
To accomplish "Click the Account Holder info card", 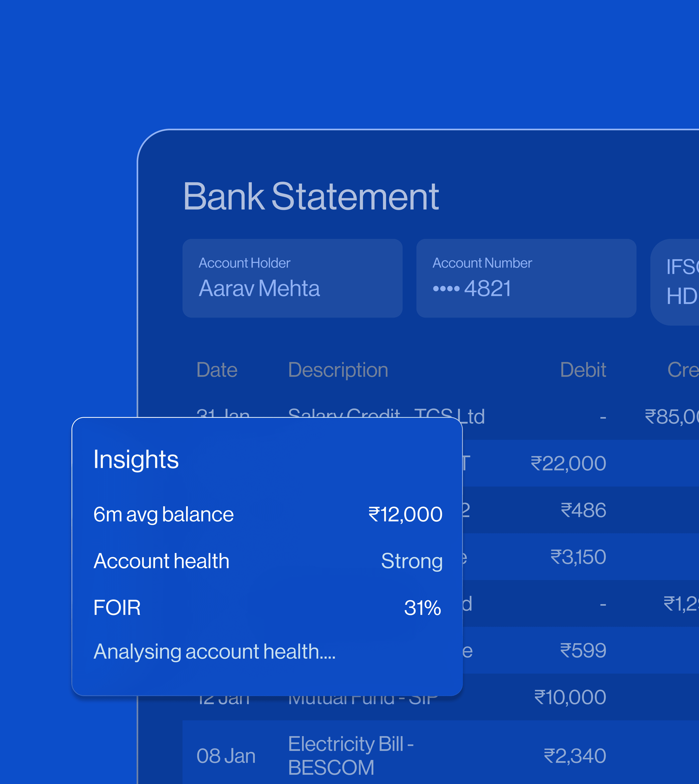I will pyautogui.click(x=293, y=278).
